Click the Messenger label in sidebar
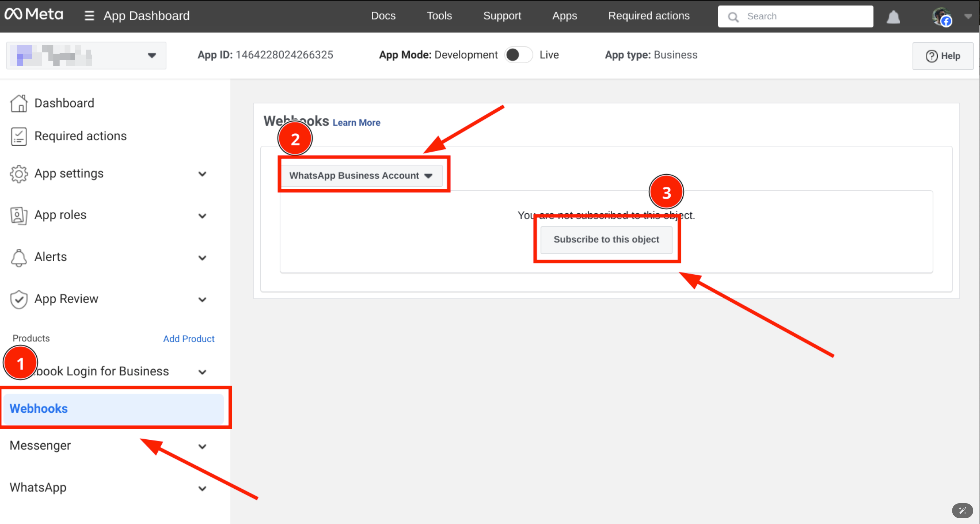 tap(40, 445)
